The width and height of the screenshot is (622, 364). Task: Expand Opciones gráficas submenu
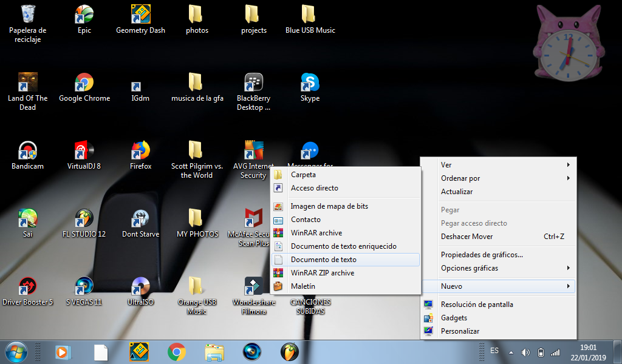[x=499, y=268]
